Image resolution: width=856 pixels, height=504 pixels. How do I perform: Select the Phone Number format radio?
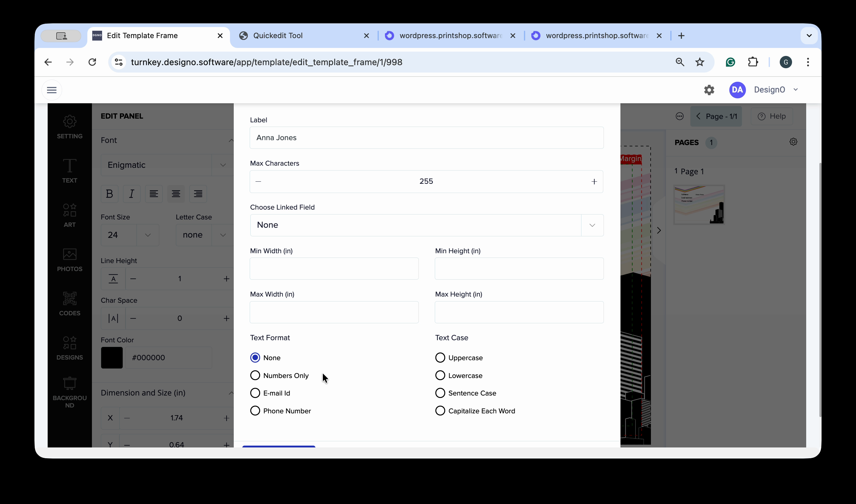255,411
